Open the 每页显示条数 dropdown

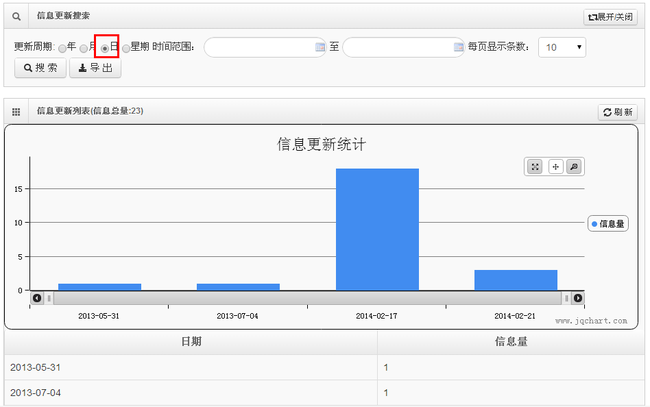(x=562, y=47)
